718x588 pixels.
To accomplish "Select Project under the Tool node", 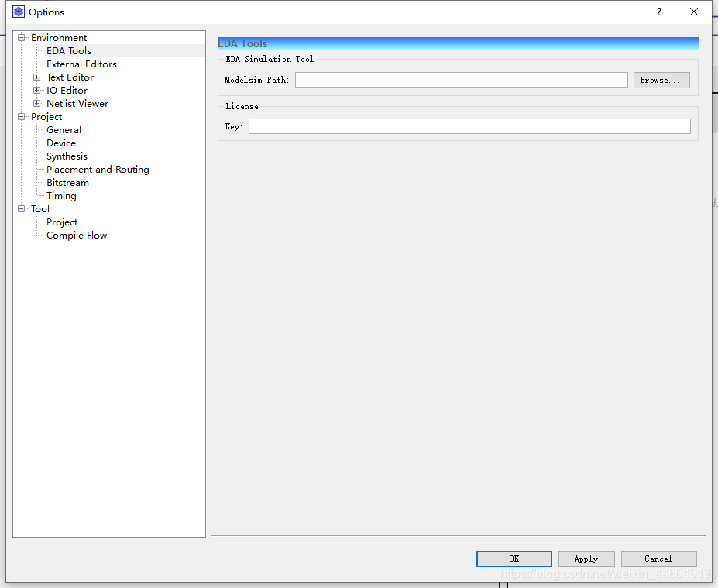I will tap(62, 222).
